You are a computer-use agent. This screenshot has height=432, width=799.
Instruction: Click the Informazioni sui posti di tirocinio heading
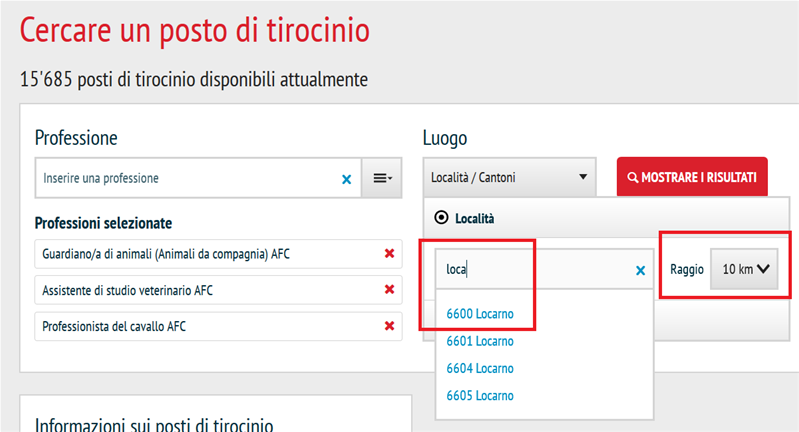coord(154,424)
